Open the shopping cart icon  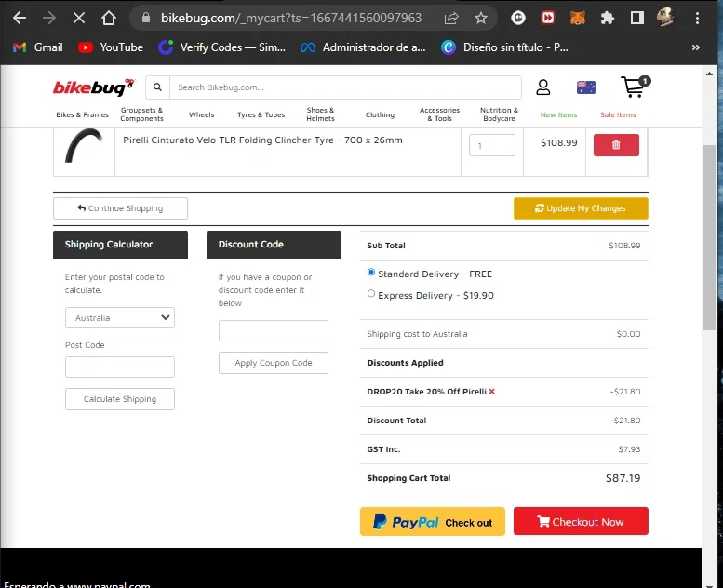coord(635,87)
